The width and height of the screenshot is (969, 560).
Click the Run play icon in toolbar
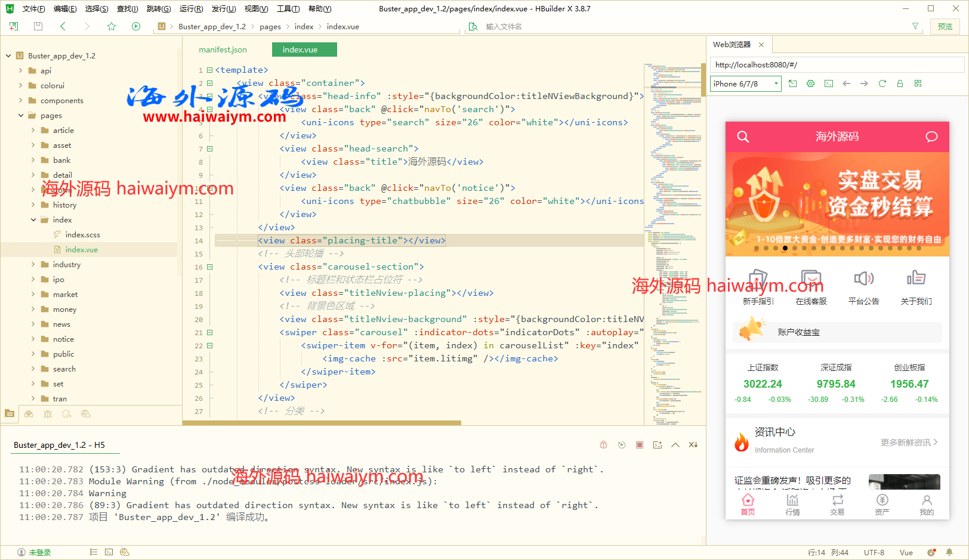(x=136, y=26)
